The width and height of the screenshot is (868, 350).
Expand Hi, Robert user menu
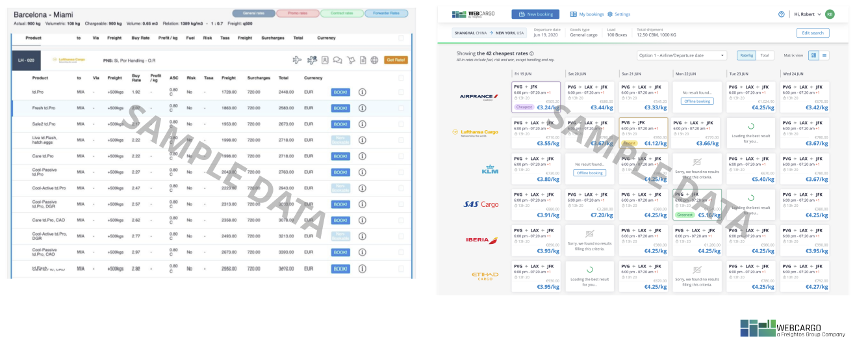pyautogui.click(x=808, y=14)
